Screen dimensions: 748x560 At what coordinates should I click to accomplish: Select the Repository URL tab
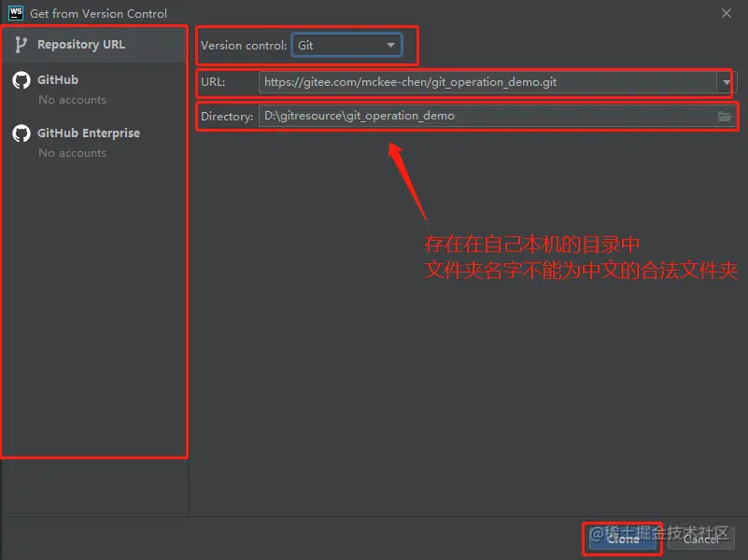pos(94,44)
